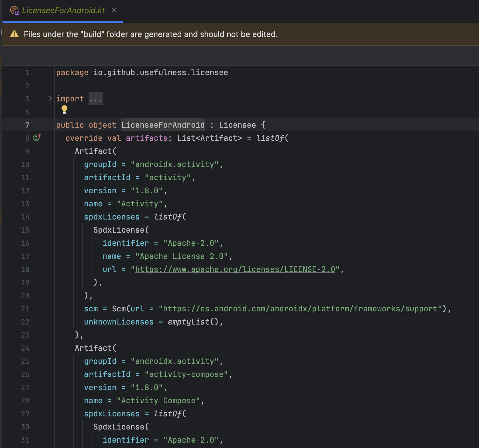Click the warning triangle icon in the banner

point(14,34)
